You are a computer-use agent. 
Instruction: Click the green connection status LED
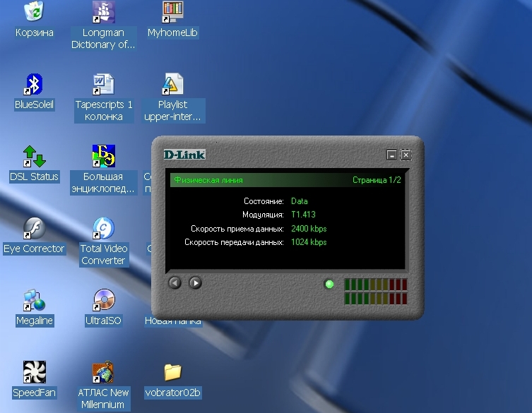(329, 284)
